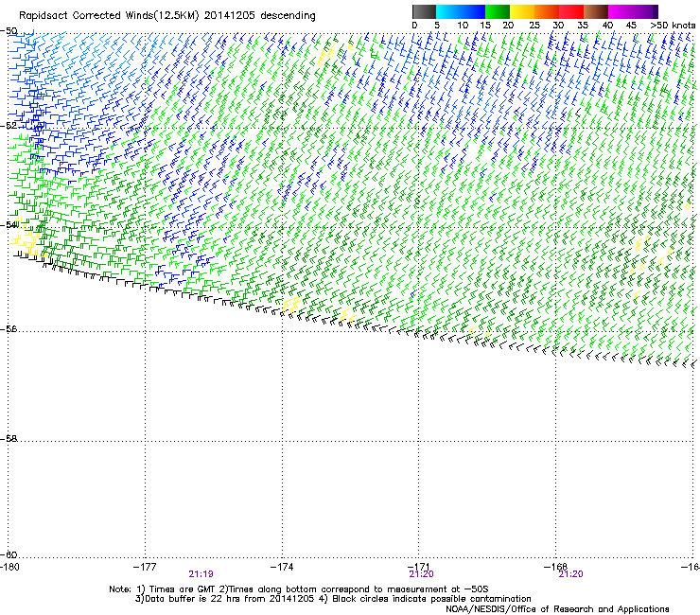700x615 pixels.
Task: Click the legend label '40'
Action: [607, 26]
